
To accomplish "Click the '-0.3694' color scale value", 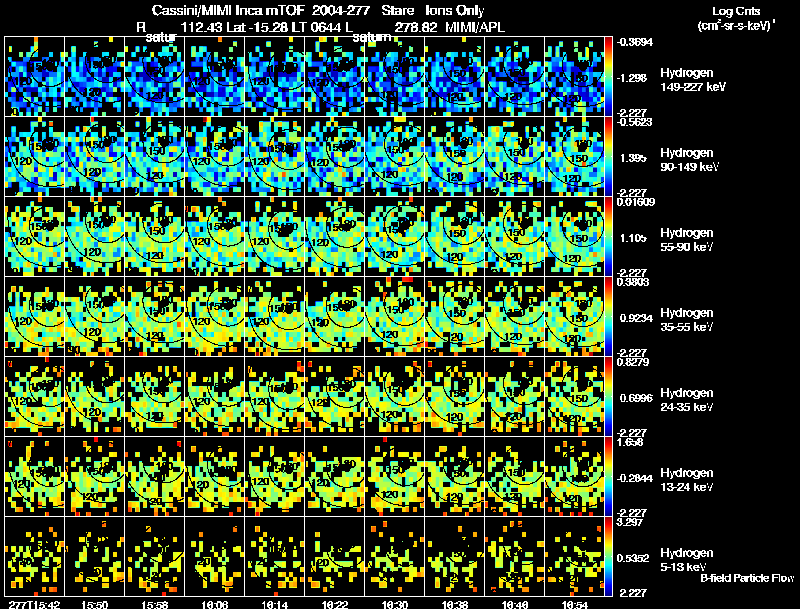I will (634, 42).
